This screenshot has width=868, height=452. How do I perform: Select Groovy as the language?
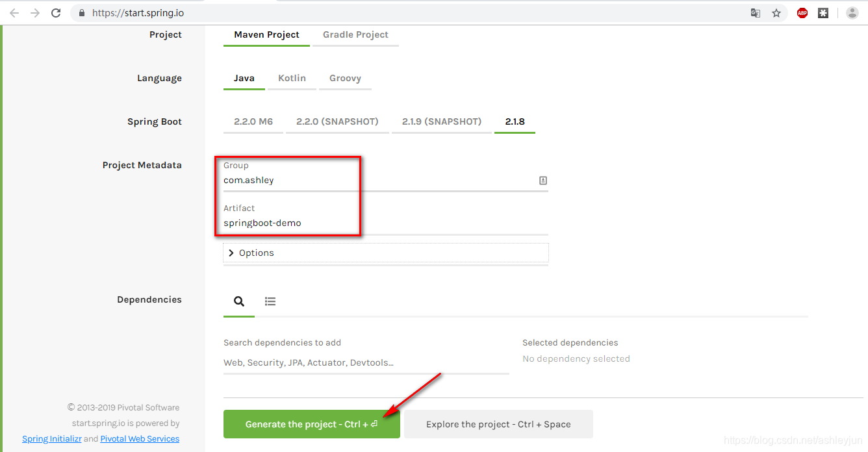tap(345, 79)
